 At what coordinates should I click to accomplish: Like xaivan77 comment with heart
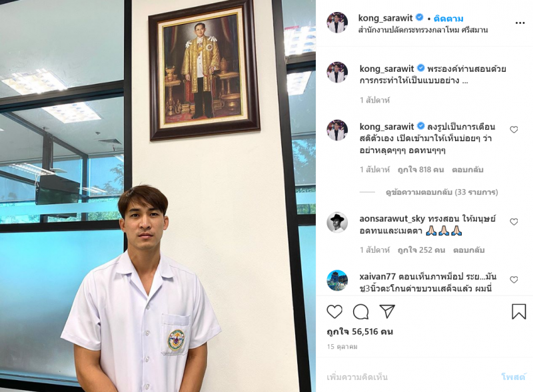tap(514, 280)
